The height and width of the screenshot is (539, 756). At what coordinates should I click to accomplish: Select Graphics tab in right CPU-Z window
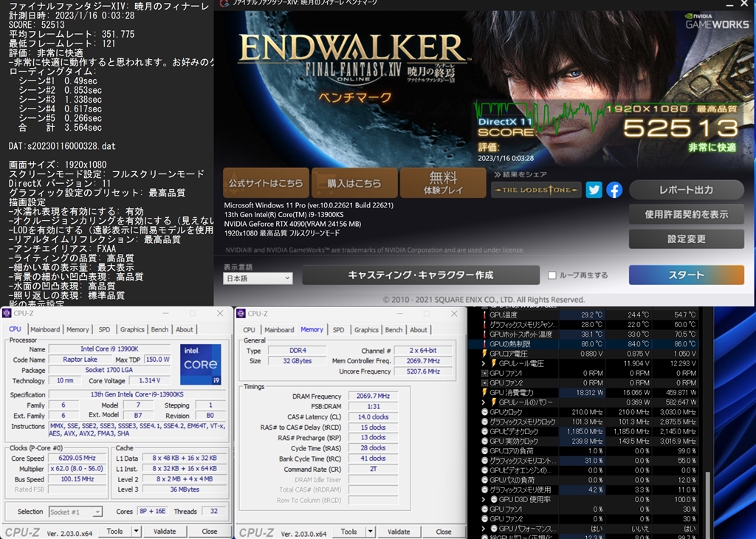(366, 330)
